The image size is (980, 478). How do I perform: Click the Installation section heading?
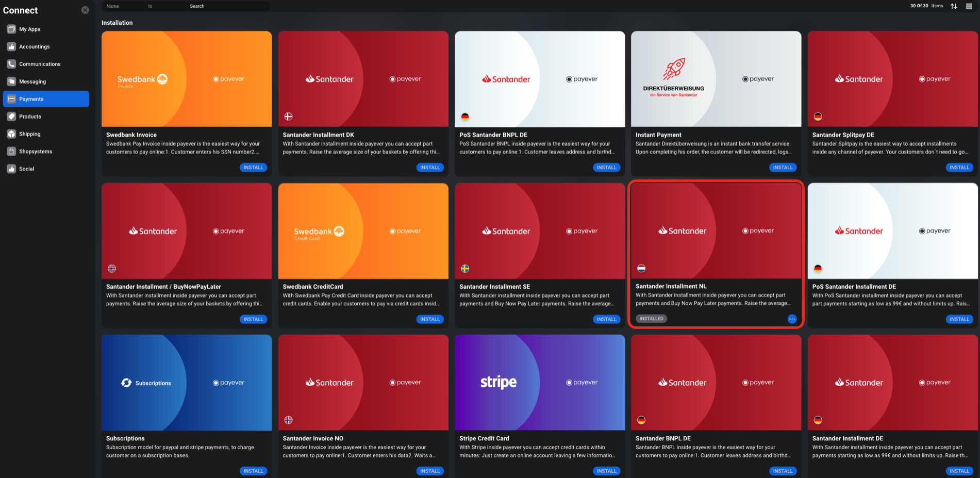click(117, 23)
